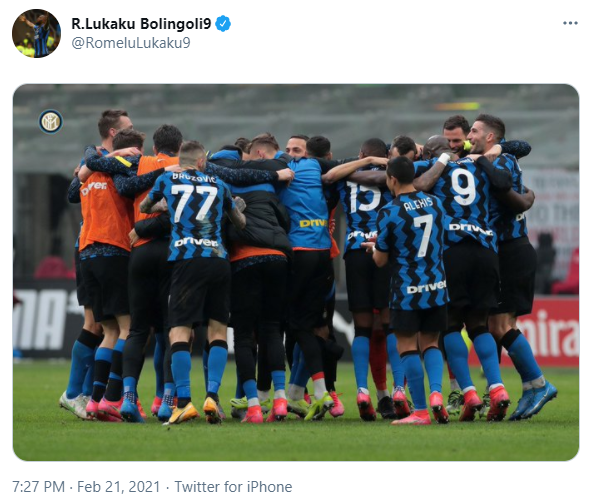The height and width of the screenshot is (504, 590).
Task: Open R.Lukaku profile avatar picture
Action: point(36,33)
